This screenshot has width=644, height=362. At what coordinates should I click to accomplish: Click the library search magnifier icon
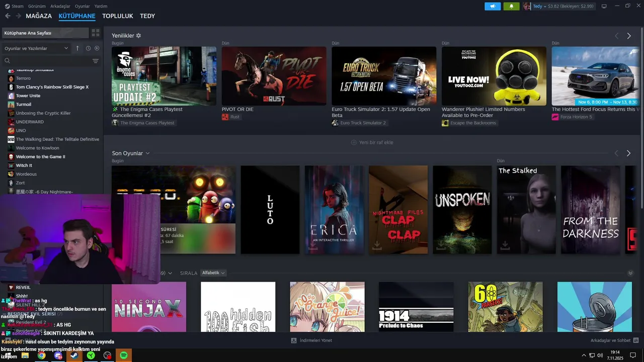[x=8, y=61]
